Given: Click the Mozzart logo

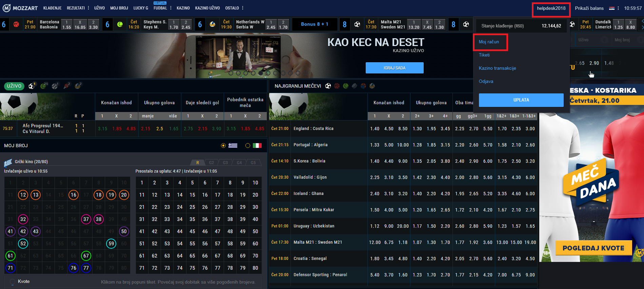Looking at the screenshot, I should (20, 8).
